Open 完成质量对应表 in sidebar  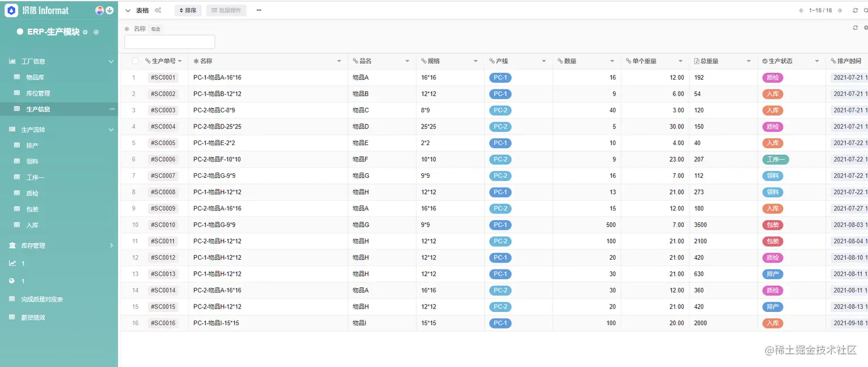(x=42, y=299)
